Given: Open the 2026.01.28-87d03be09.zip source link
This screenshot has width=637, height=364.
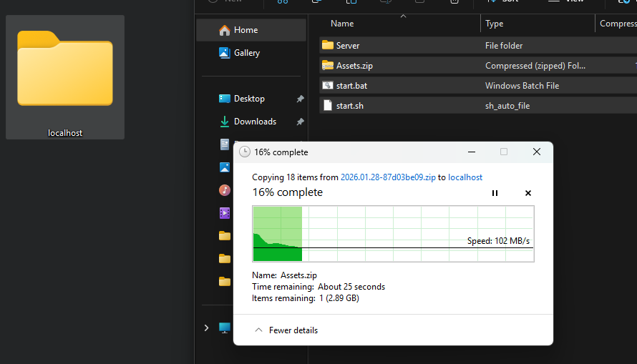Looking at the screenshot, I should [388, 177].
